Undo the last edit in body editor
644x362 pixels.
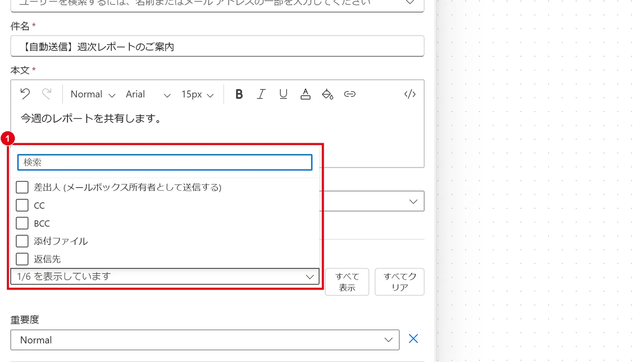(25, 94)
